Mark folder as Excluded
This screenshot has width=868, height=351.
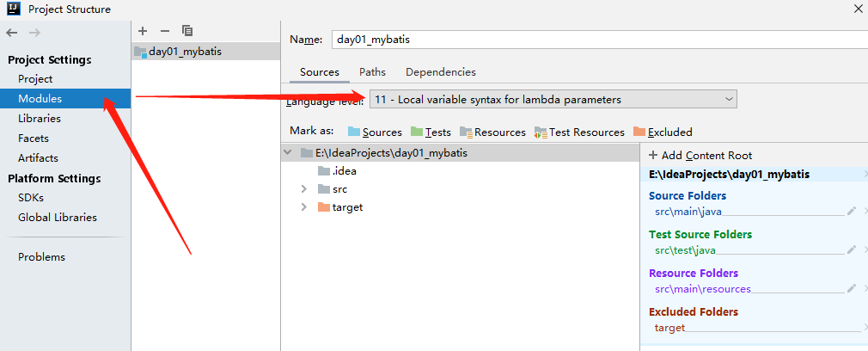(x=663, y=132)
